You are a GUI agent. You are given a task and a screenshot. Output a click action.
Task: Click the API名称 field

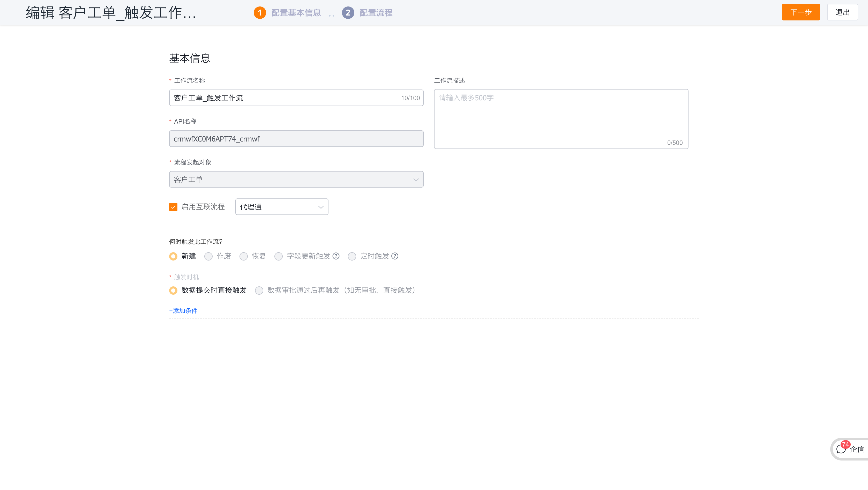pyautogui.click(x=296, y=138)
